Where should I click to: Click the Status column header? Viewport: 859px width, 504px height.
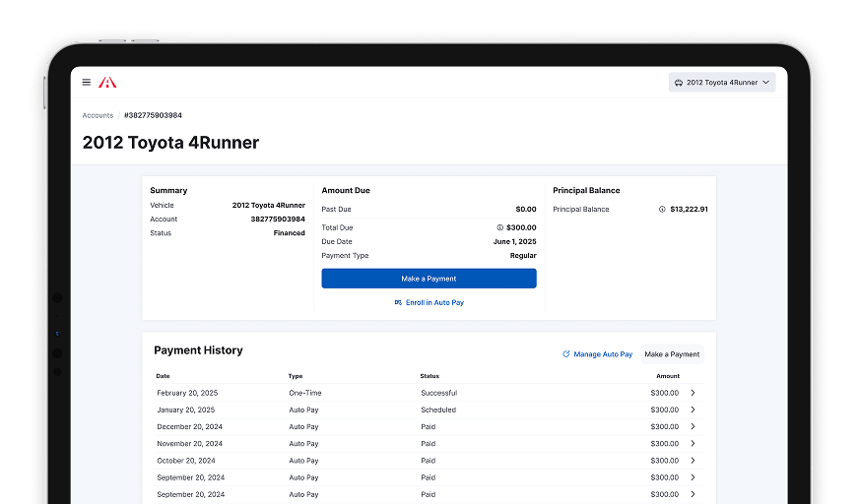429,376
